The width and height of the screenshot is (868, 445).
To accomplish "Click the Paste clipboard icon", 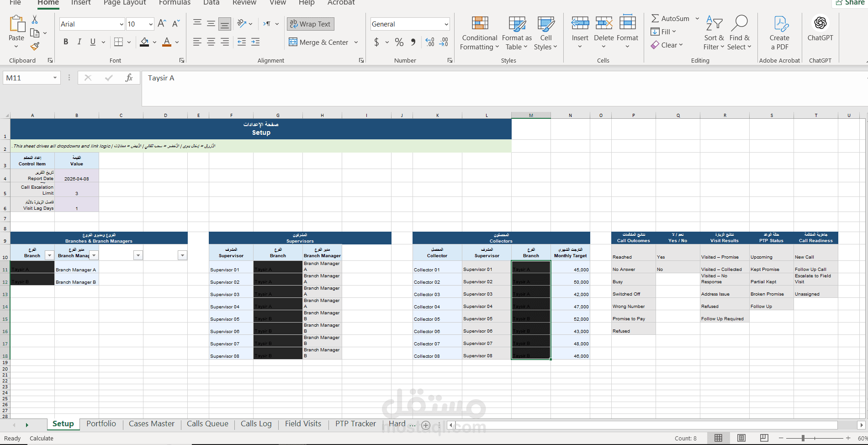I will coord(16,24).
